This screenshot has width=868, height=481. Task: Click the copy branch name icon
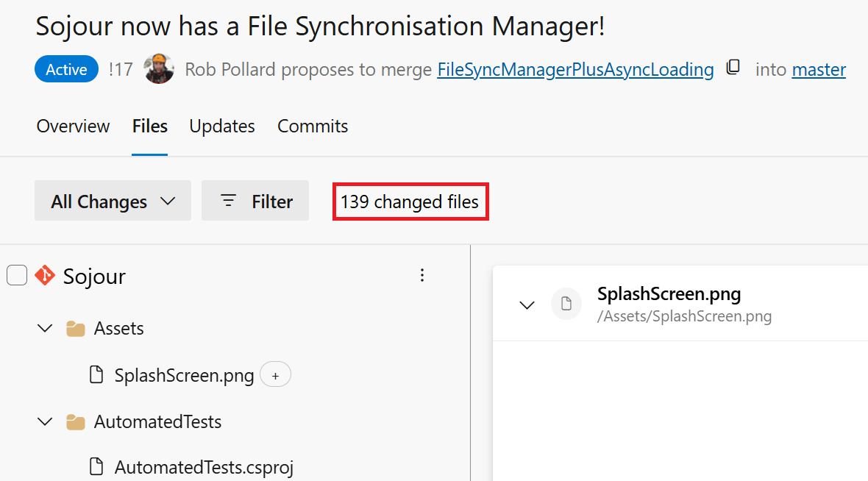coord(733,68)
